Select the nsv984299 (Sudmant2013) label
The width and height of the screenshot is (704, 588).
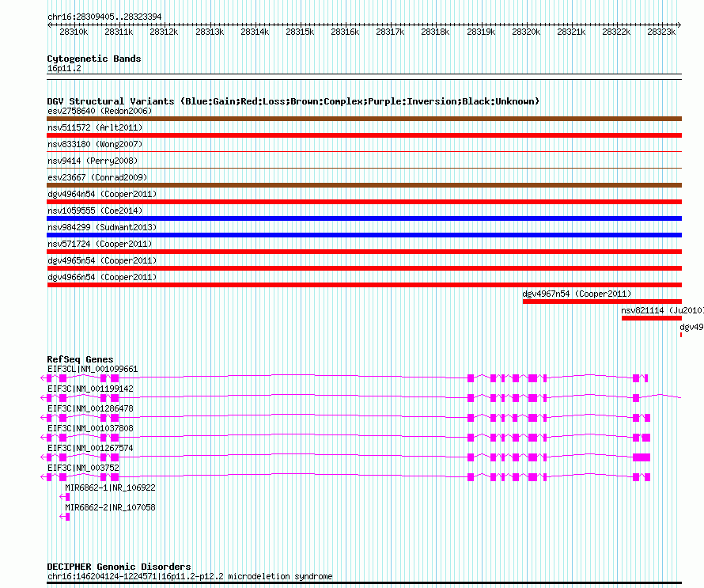[x=102, y=227]
